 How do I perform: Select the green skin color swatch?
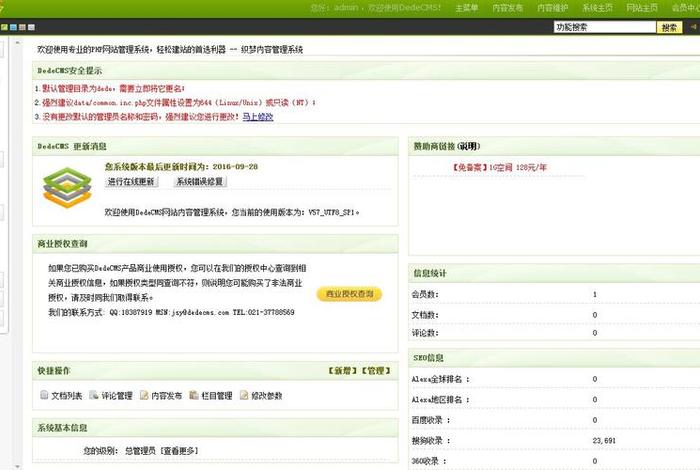pyautogui.click(x=4, y=27)
